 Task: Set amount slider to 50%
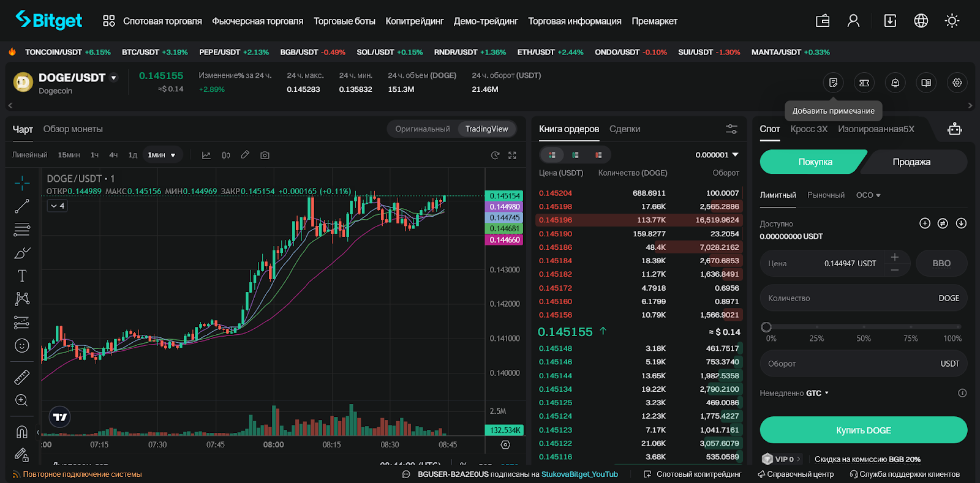[x=864, y=327]
